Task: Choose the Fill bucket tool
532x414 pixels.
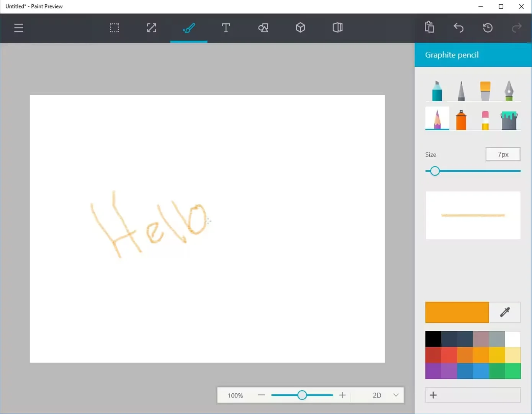Action: click(x=509, y=120)
